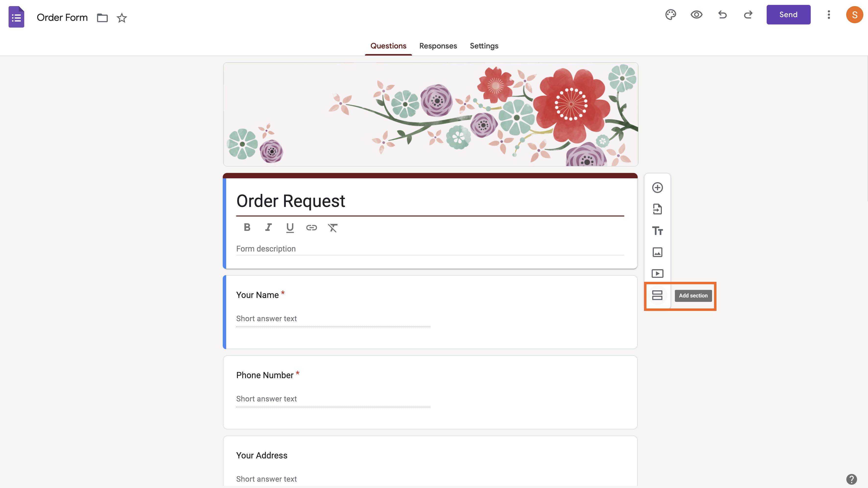868x488 pixels.
Task: Click the Import questions icon
Action: click(657, 209)
